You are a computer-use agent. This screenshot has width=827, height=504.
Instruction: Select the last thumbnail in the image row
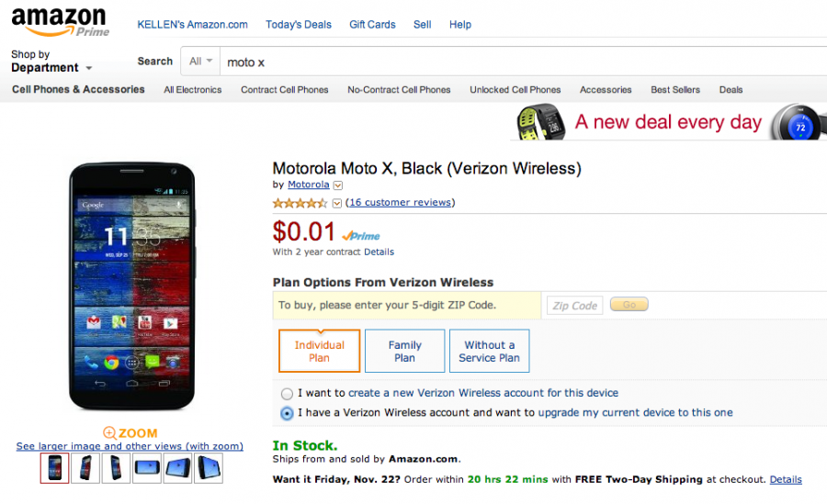(209, 468)
